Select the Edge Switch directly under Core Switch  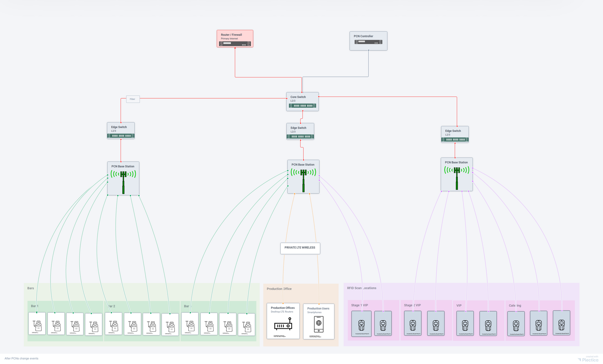coord(300,131)
